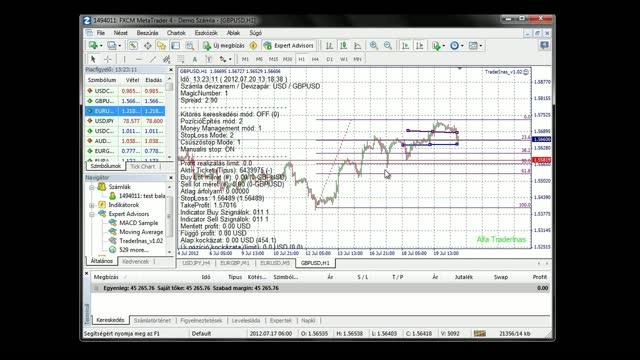Select the trendline drawing tool
This screenshot has height=360, width=640.
[152, 59]
